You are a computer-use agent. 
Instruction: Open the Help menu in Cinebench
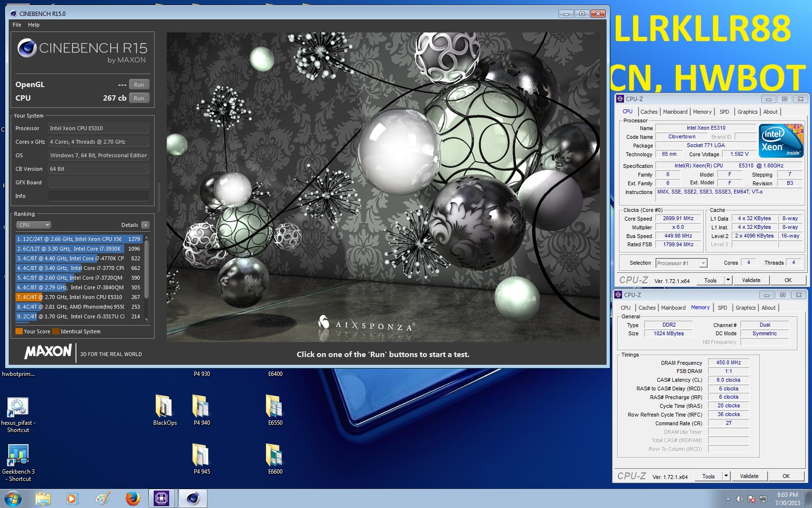34,25
